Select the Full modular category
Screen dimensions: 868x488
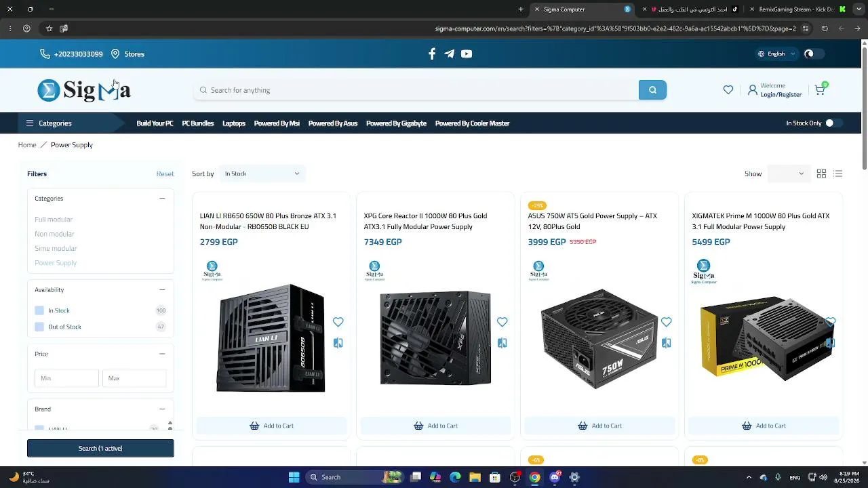(54, 220)
